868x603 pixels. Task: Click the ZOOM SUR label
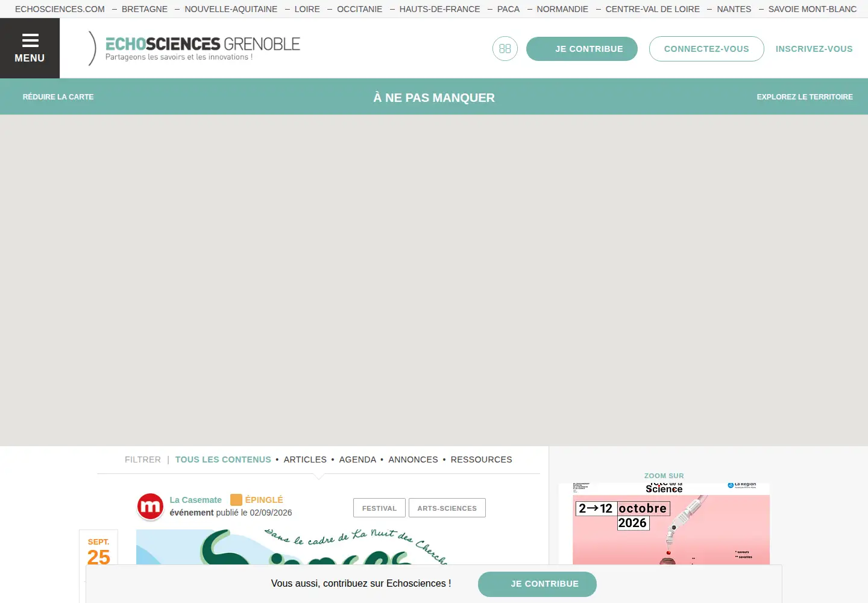(664, 476)
